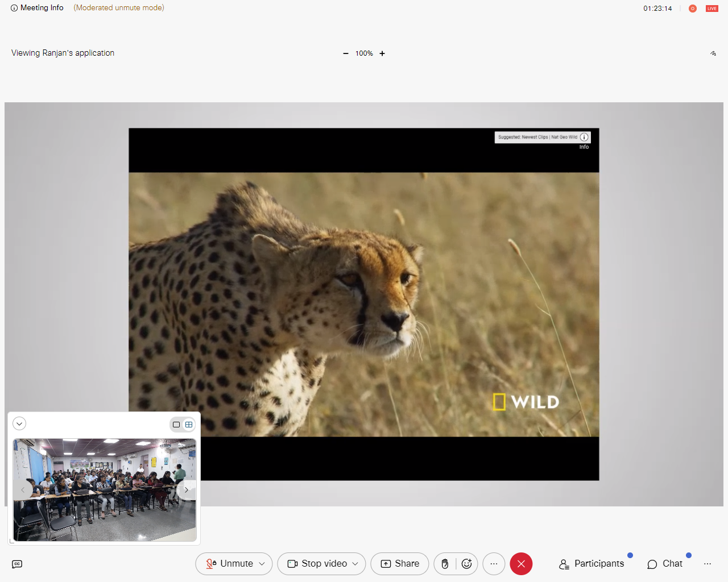The width and height of the screenshot is (728, 582).
Task: Click the LIVE streaming badge
Action: click(712, 9)
